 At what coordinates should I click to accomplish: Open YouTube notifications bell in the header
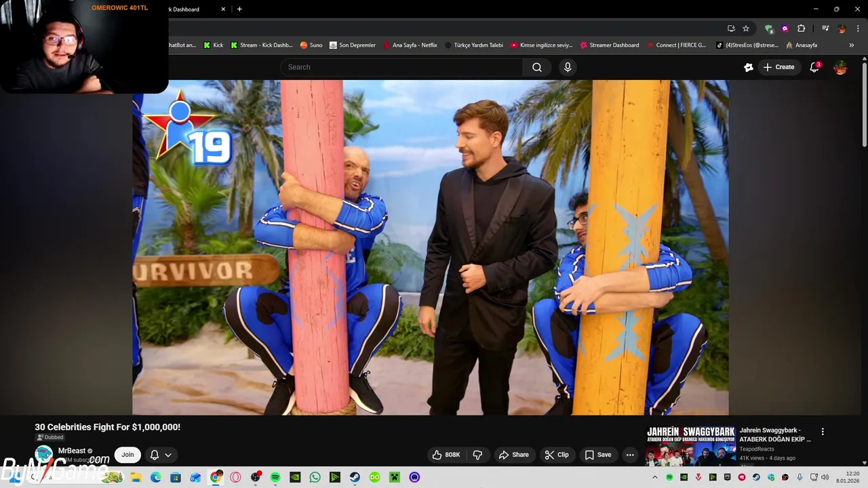pyautogui.click(x=814, y=67)
